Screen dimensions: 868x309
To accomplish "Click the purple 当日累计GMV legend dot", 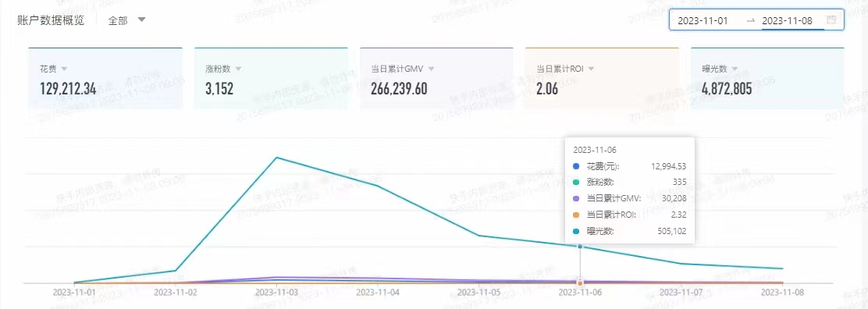I will (x=576, y=198).
